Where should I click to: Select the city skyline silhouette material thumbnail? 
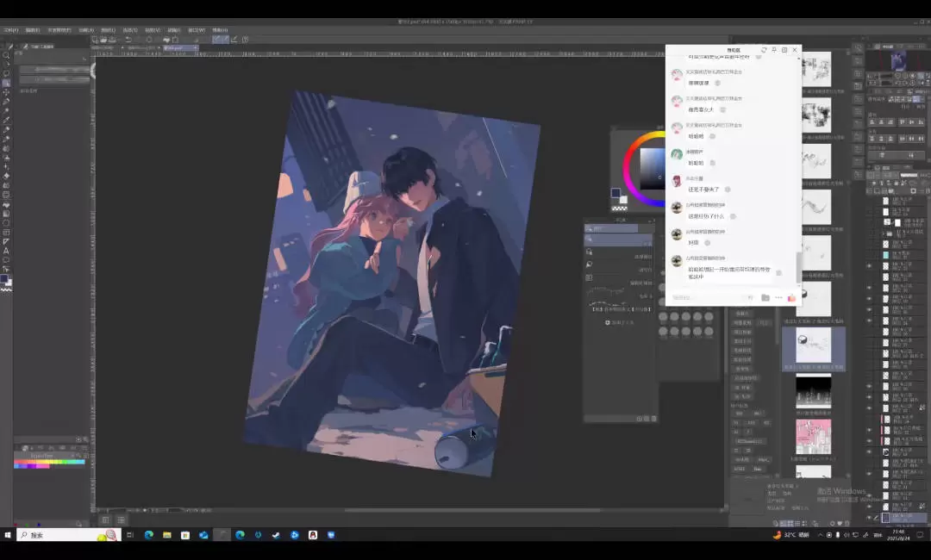[x=813, y=392]
